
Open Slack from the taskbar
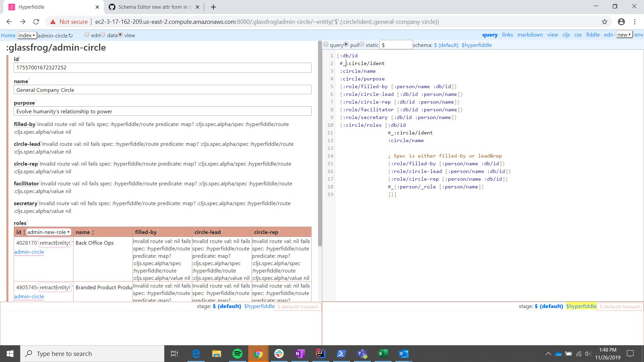pyautogui.click(x=279, y=354)
